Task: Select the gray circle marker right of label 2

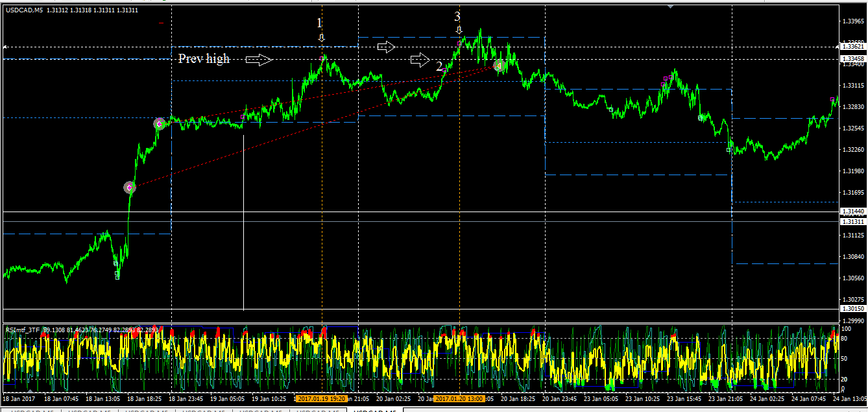Action: [499, 66]
